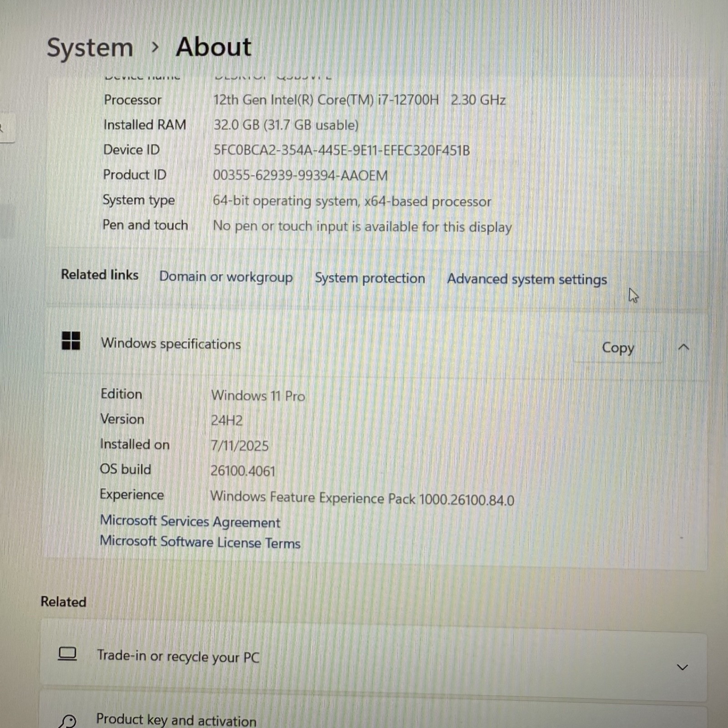
Task: Click the Version label
Action: coord(122,419)
